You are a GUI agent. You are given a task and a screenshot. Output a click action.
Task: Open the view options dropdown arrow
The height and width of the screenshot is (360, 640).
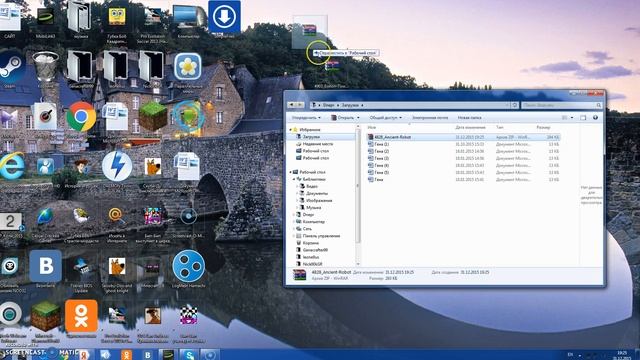click(572, 118)
